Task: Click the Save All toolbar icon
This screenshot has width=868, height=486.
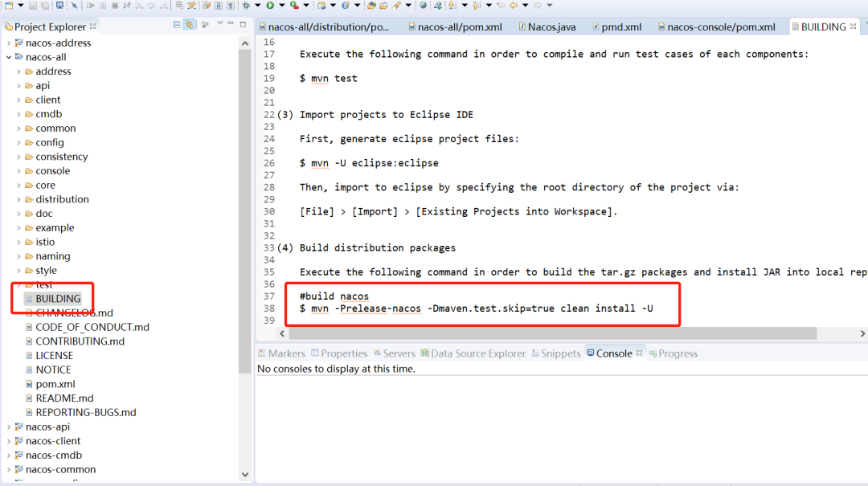Action: 45,6
